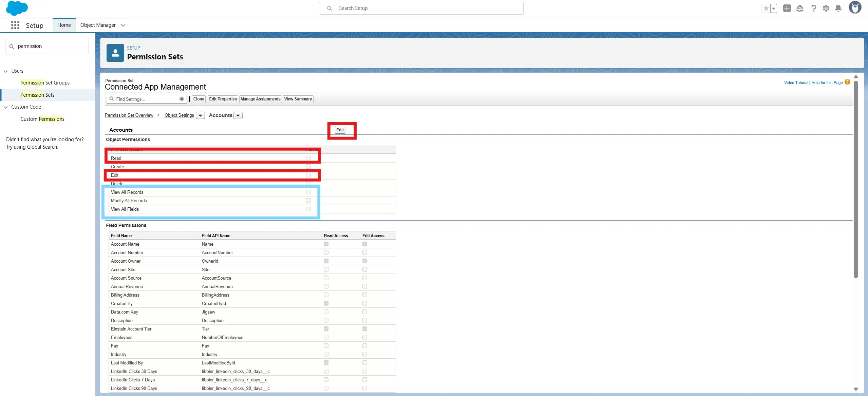
Task: Open the Setup gear icon
Action: pyautogui.click(x=826, y=8)
